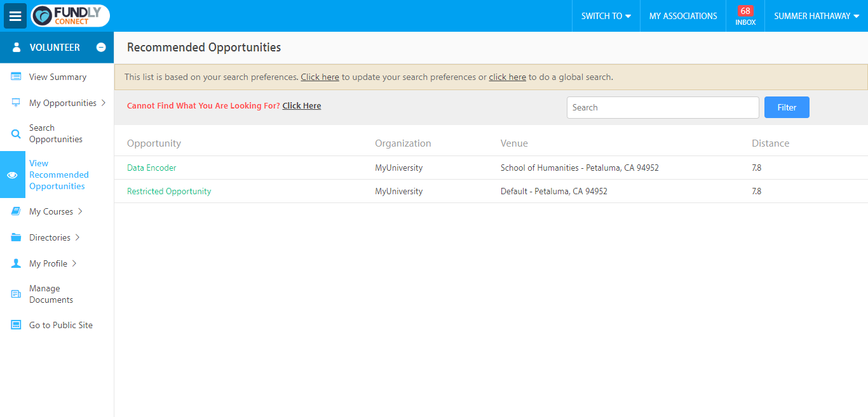Click the 7.8 distance for Data Encoder
The width and height of the screenshot is (868, 417).
pos(756,168)
